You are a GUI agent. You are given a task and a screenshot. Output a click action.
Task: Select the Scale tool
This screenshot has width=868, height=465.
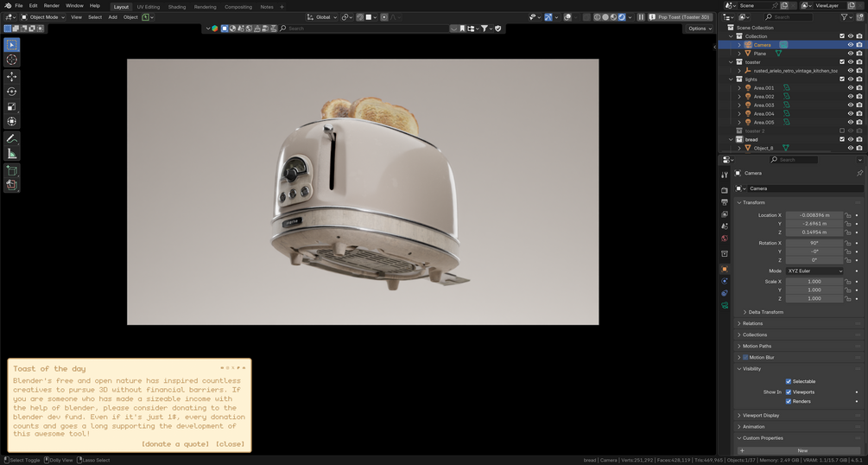(11, 106)
